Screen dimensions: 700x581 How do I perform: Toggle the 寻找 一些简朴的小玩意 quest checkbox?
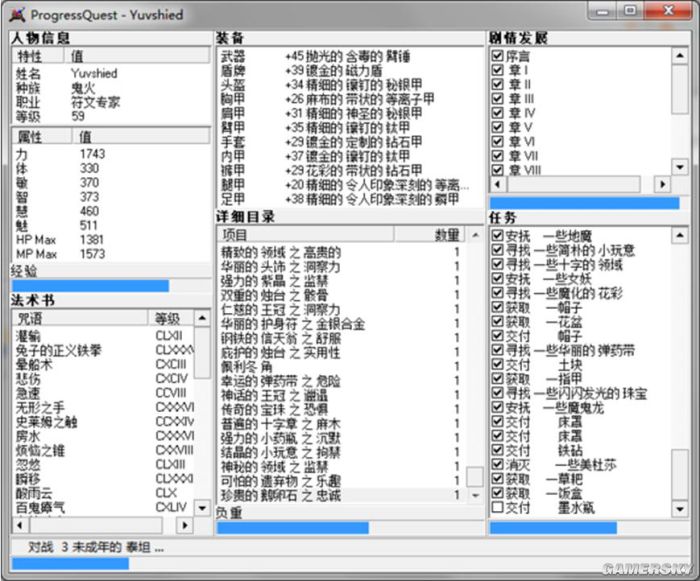[497, 250]
